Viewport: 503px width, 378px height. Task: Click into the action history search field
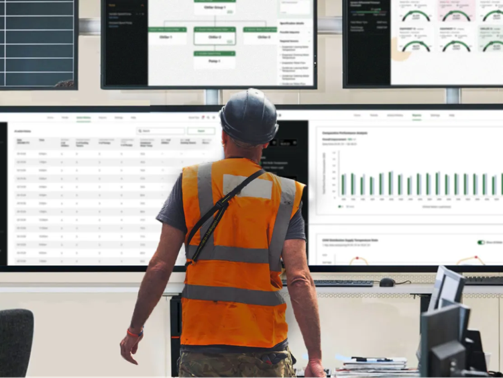[x=160, y=131]
